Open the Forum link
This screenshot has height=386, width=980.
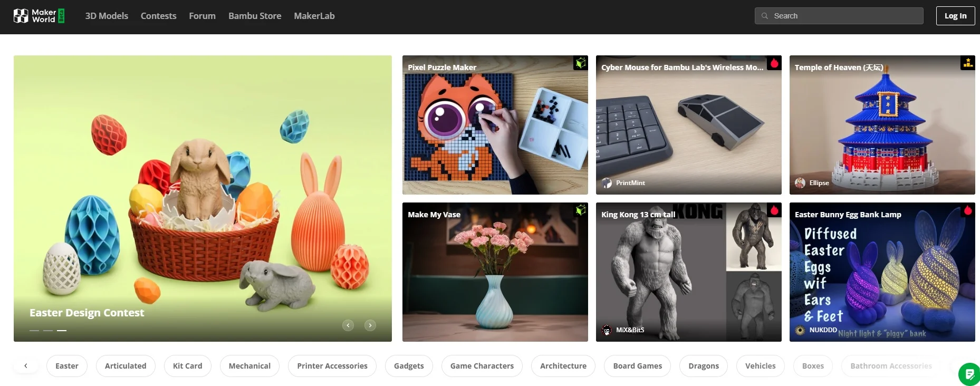coord(203,16)
